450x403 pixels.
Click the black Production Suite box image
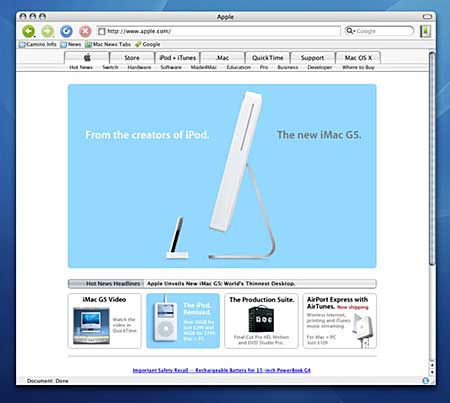click(x=261, y=319)
